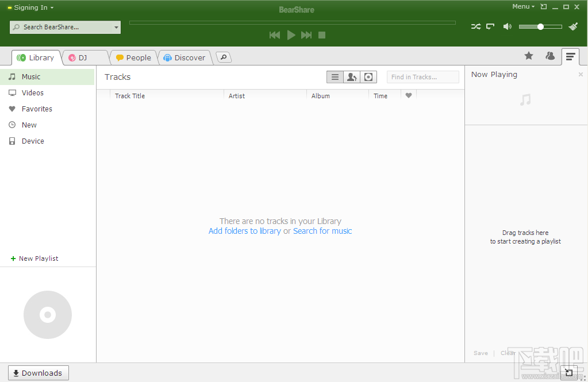This screenshot has width=588, height=382.
Task: Toggle the Now Playing playlist panel
Action: pyautogui.click(x=570, y=57)
